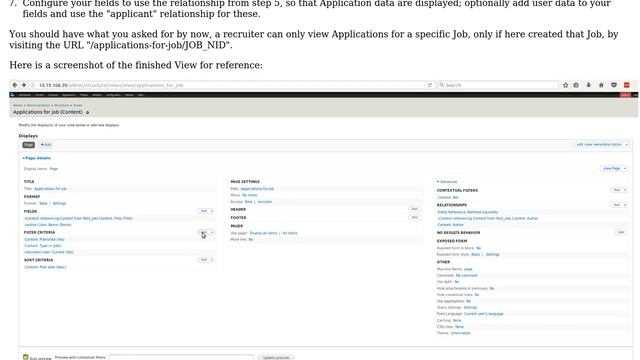Click the browser forward arrow

click(24, 85)
